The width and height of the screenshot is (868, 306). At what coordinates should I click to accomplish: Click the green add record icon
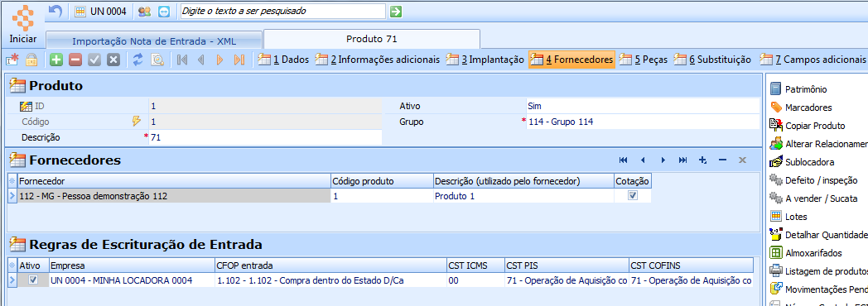pos(56,60)
